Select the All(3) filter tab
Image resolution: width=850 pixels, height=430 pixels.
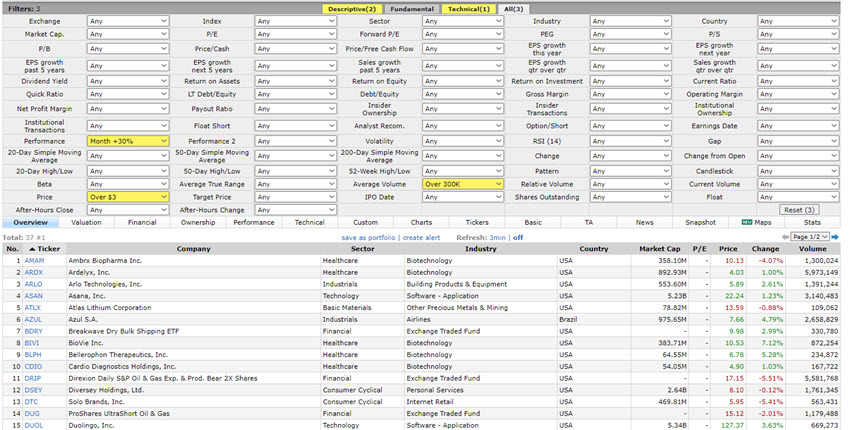click(x=513, y=9)
